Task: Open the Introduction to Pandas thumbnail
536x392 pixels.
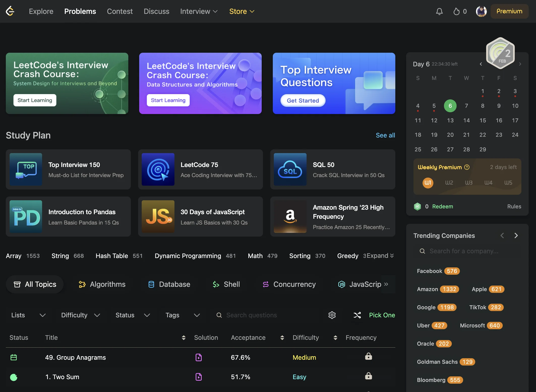Action: [x=26, y=216]
